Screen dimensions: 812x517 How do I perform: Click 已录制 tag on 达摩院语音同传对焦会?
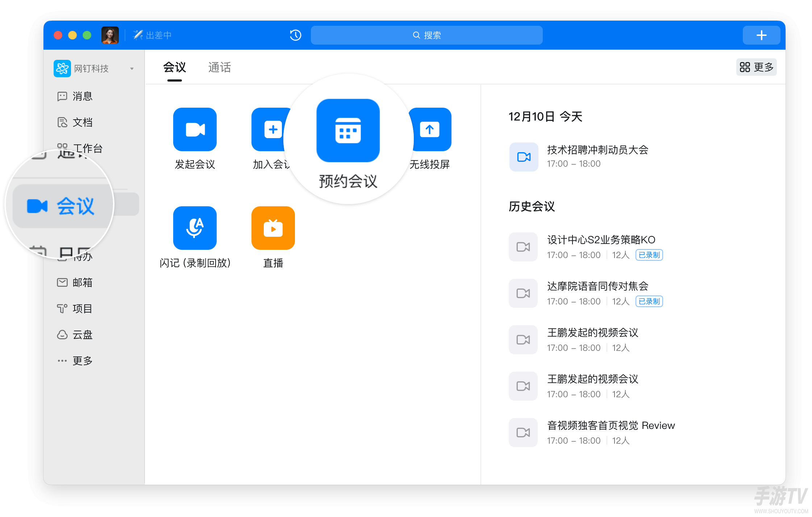point(649,301)
